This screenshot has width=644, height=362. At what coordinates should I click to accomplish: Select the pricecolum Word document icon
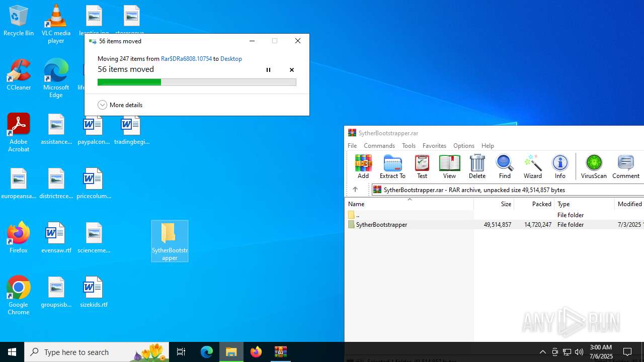click(94, 184)
